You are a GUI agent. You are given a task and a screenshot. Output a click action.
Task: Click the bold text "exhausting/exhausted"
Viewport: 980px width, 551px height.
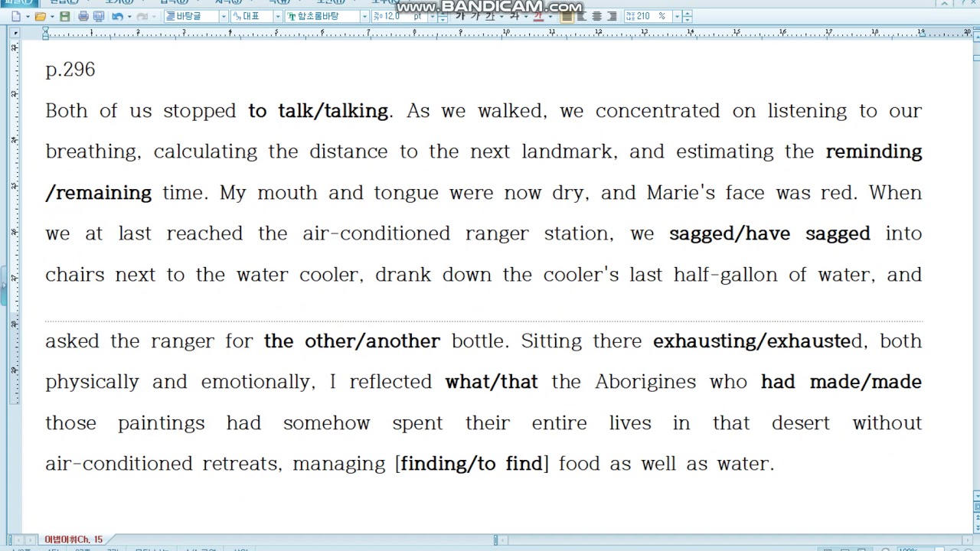(x=759, y=341)
